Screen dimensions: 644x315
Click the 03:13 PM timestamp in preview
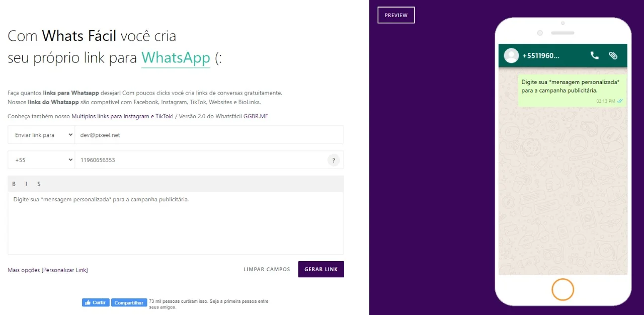606,101
